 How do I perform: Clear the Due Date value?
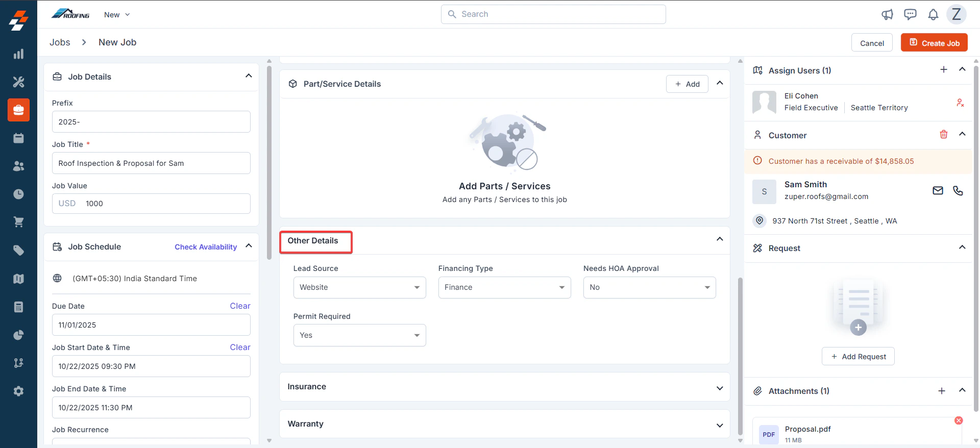pyautogui.click(x=240, y=306)
